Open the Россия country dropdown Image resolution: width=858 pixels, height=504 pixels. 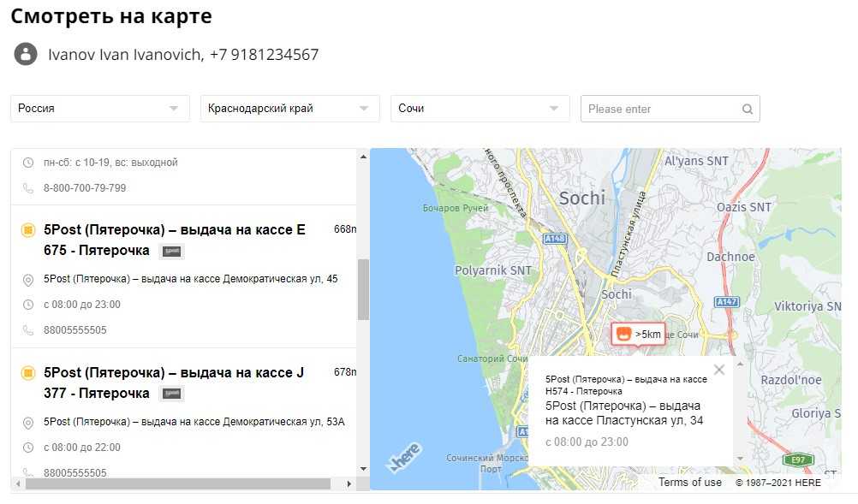[x=99, y=109]
